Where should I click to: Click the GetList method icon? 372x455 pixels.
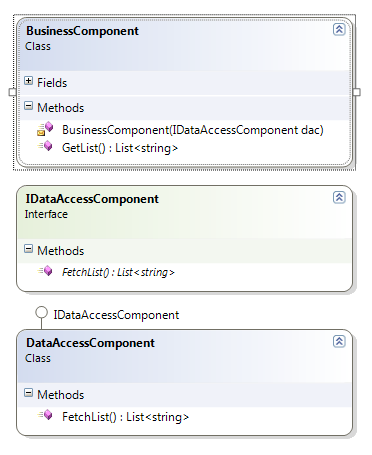(45, 146)
